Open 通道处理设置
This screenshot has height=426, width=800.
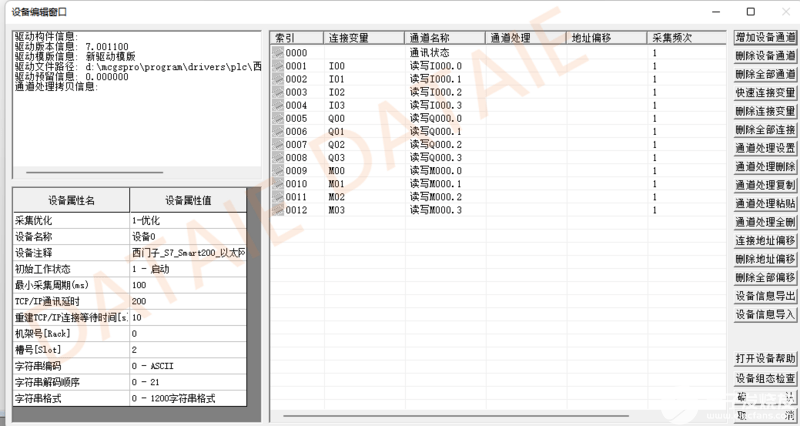click(x=765, y=148)
